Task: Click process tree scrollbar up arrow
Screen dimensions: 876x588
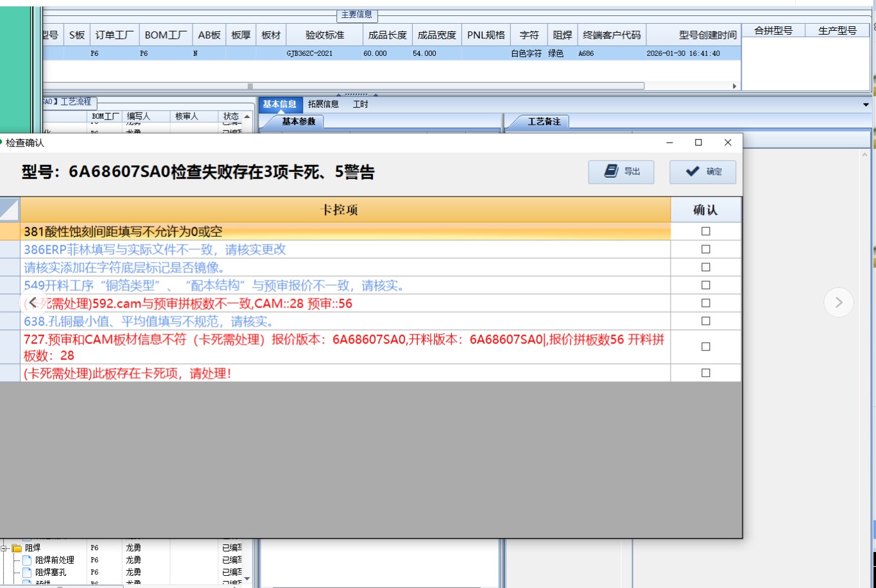Action: [248, 116]
